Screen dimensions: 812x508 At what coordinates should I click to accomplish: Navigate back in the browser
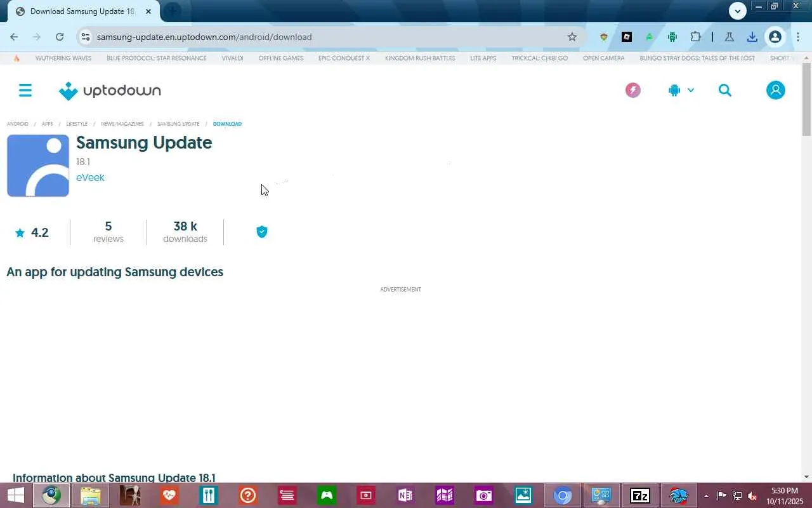tap(14, 37)
